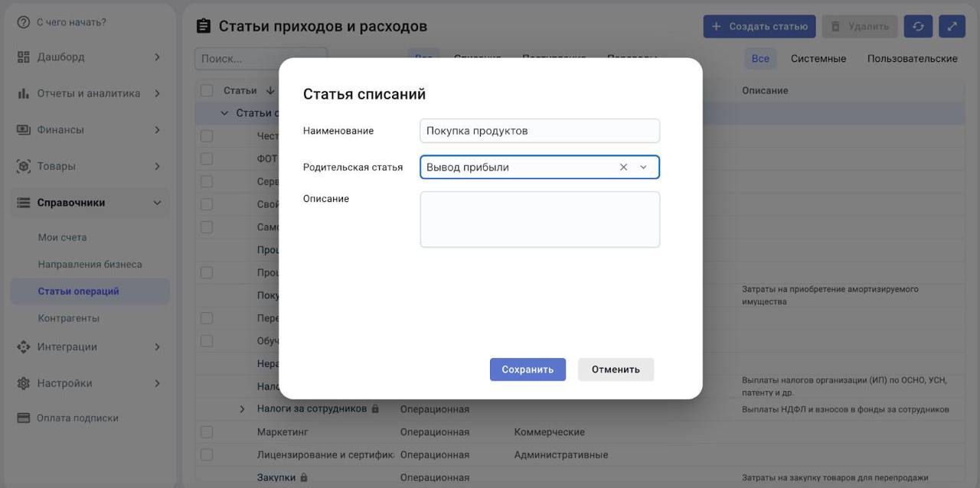This screenshot has width=980, height=488.
Task: Open the Родительская статья dropdown arrow
Action: tap(643, 167)
